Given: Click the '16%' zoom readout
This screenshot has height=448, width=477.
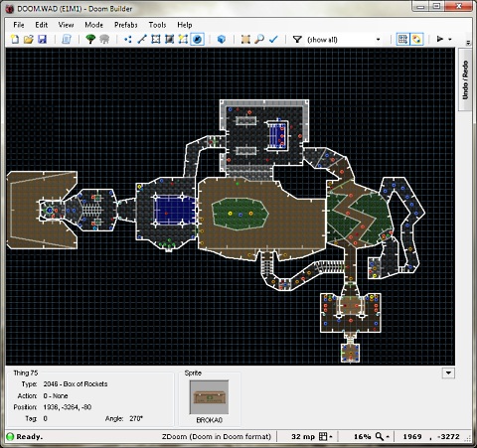Looking at the screenshot, I should (363, 437).
